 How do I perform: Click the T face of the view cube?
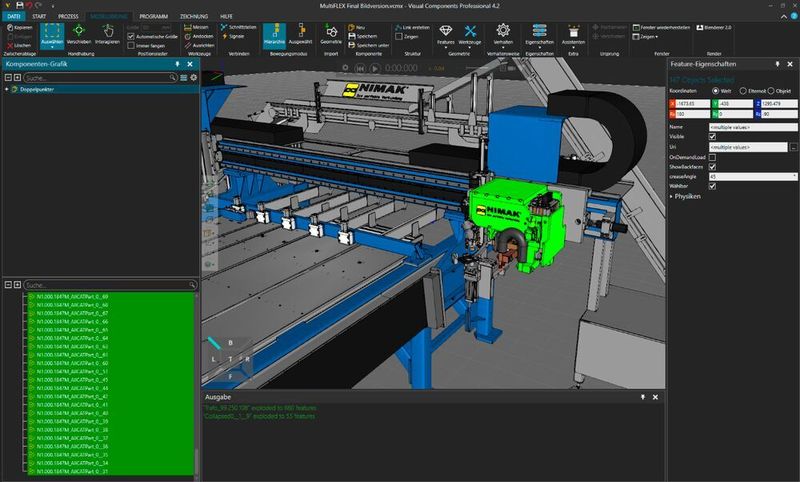230,359
